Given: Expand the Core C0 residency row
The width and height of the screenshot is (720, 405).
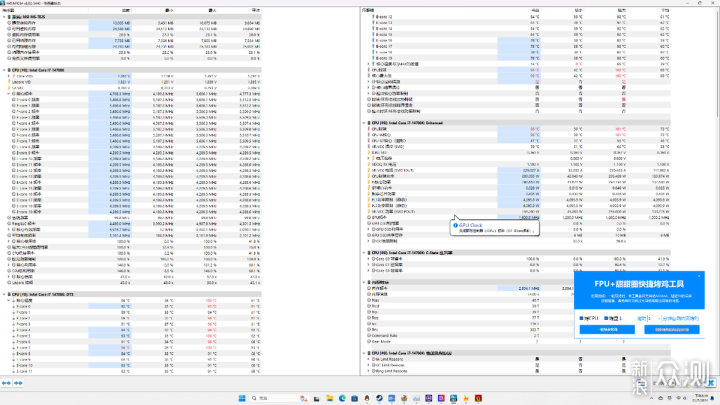Looking at the screenshot, I should pos(368,259).
